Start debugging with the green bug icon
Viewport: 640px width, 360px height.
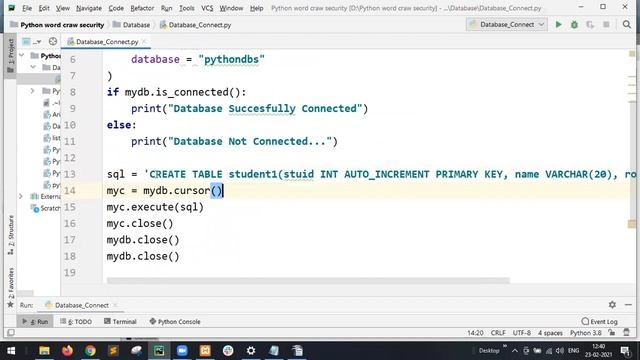(x=574, y=24)
